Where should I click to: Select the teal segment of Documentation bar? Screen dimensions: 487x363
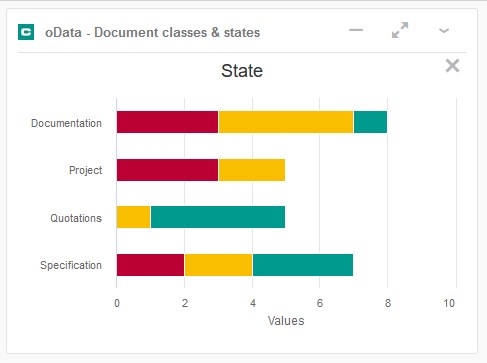pos(370,122)
